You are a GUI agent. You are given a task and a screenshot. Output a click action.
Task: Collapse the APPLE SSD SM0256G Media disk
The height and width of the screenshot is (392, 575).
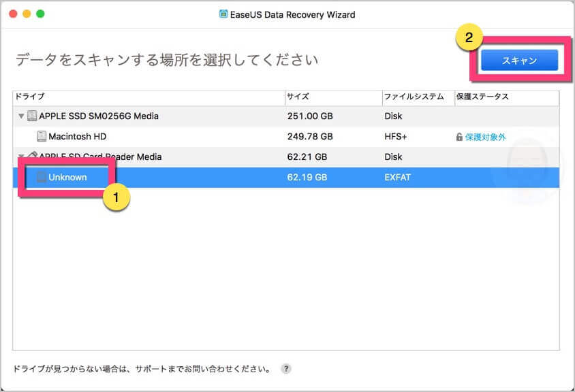click(21, 116)
